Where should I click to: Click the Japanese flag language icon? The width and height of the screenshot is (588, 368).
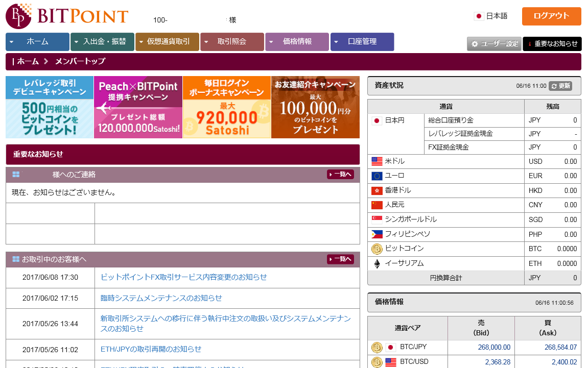pos(479,16)
